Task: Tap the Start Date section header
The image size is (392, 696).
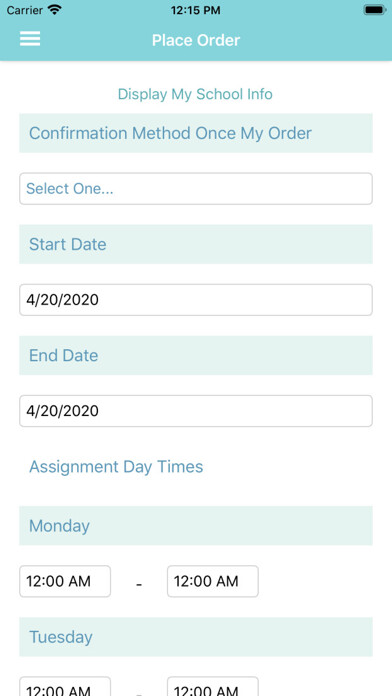Action: tap(196, 244)
